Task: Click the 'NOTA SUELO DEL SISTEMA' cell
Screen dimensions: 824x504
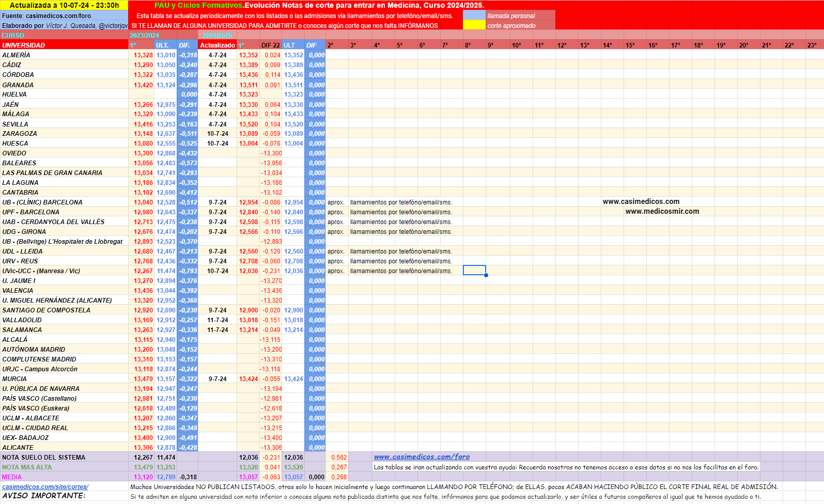Action: coord(64,458)
